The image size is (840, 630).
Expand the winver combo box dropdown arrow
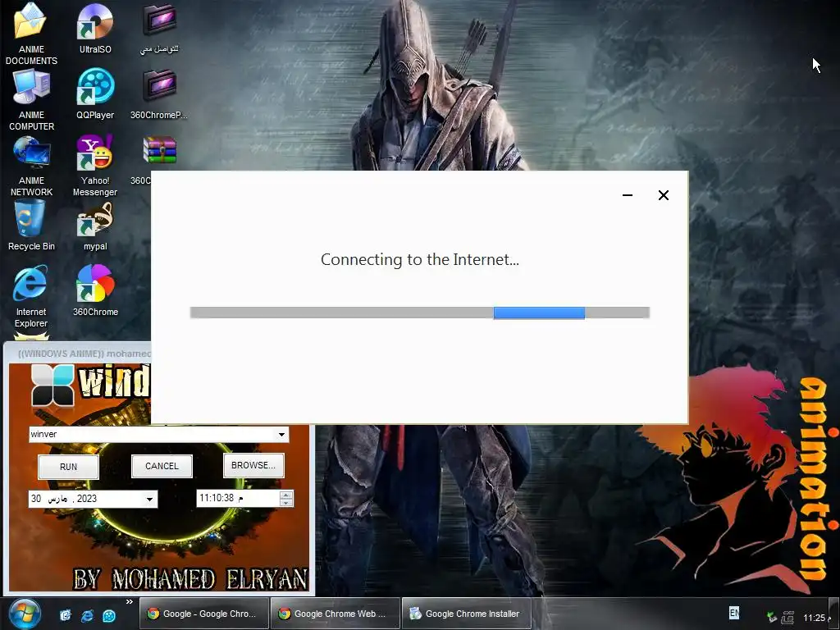click(281, 435)
